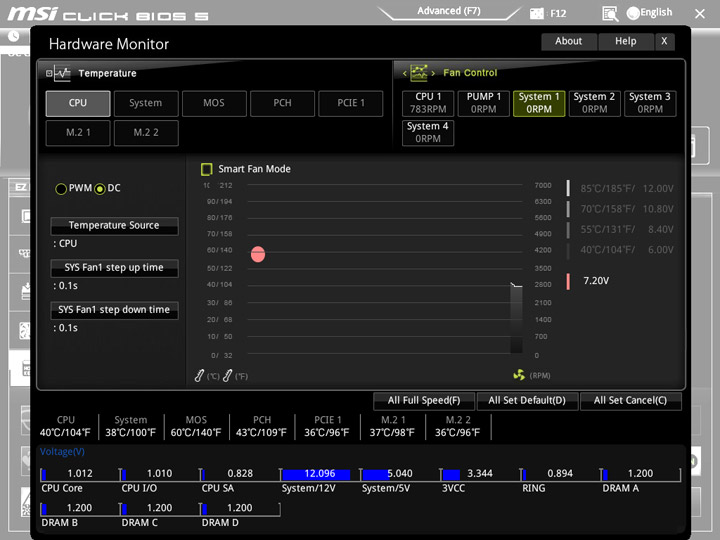Viewport: 720px width, 540px height.
Task: Click the Advanced (F7) mode tab
Action: pyautogui.click(x=449, y=11)
